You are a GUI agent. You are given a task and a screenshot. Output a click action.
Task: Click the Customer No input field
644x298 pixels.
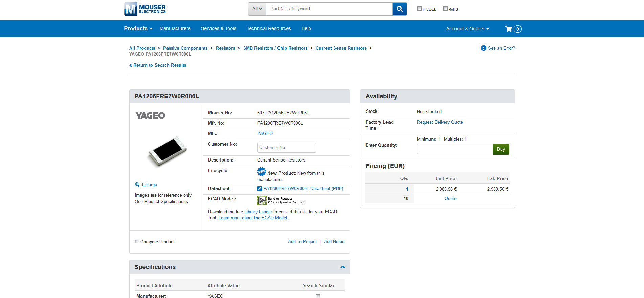point(286,148)
